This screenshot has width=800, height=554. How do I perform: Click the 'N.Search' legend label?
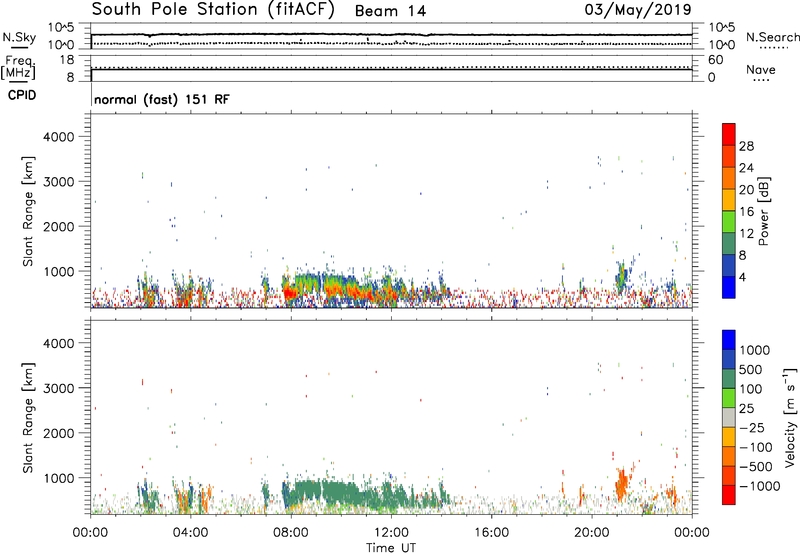tap(772, 37)
